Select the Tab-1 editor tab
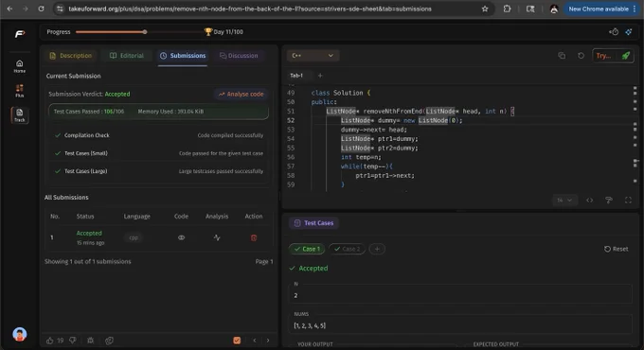The image size is (644, 350). coord(296,76)
